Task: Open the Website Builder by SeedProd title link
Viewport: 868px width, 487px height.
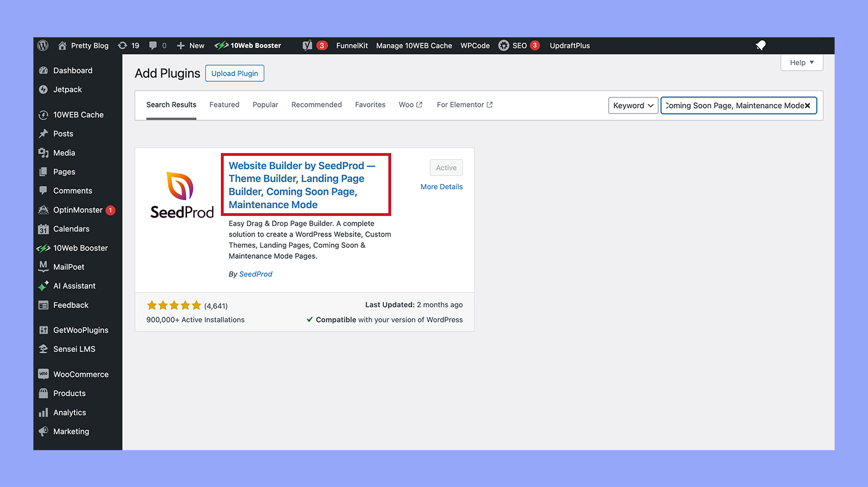Action: click(302, 185)
